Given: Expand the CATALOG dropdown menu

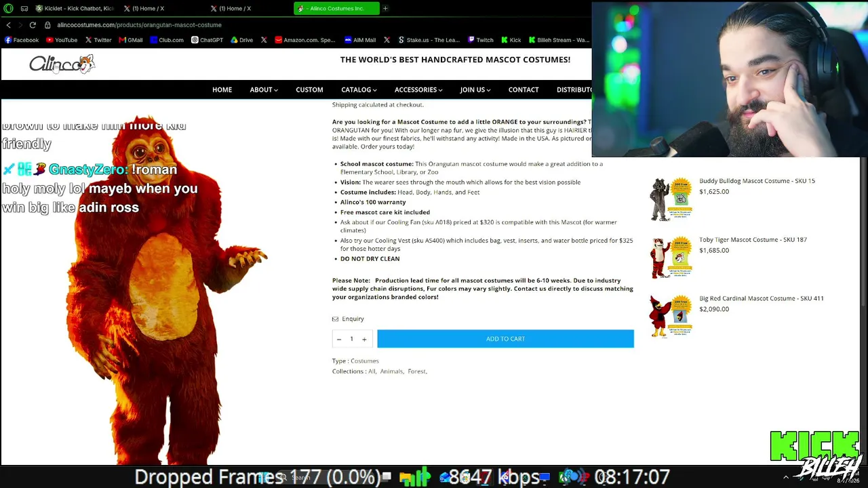Looking at the screenshot, I should click(x=359, y=89).
